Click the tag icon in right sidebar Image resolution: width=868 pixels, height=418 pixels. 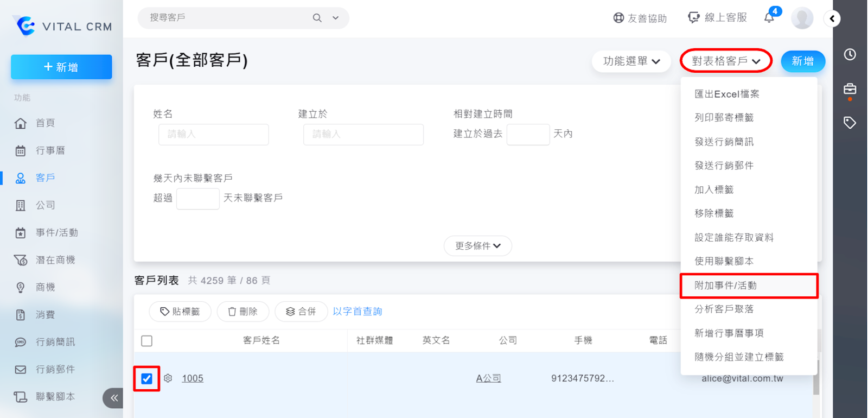pyautogui.click(x=850, y=123)
